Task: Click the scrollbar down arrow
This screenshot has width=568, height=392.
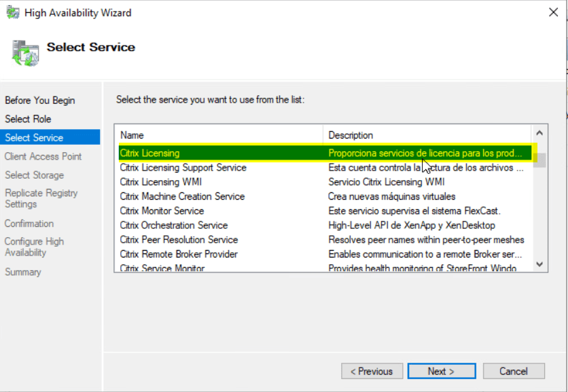Action: click(540, 264)
